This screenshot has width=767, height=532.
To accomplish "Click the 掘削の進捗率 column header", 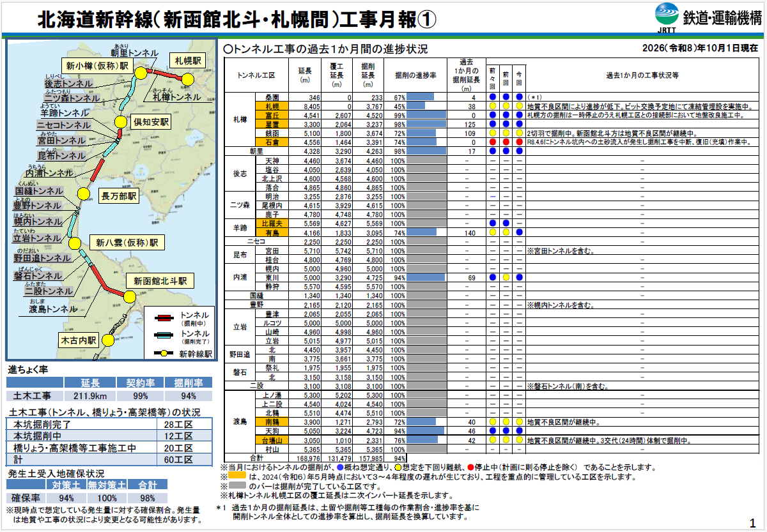I will (415, 75).
